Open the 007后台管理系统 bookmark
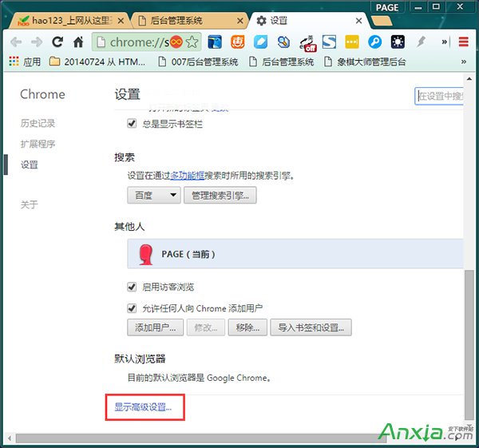479x448 pixels. 198,61
